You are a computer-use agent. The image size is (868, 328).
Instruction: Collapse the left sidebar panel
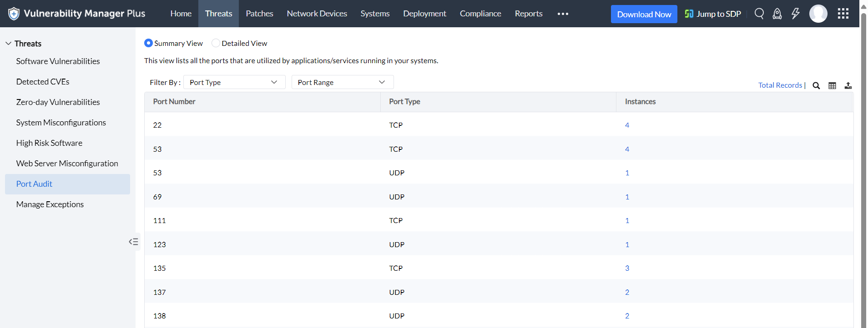[x=133, y=242]
